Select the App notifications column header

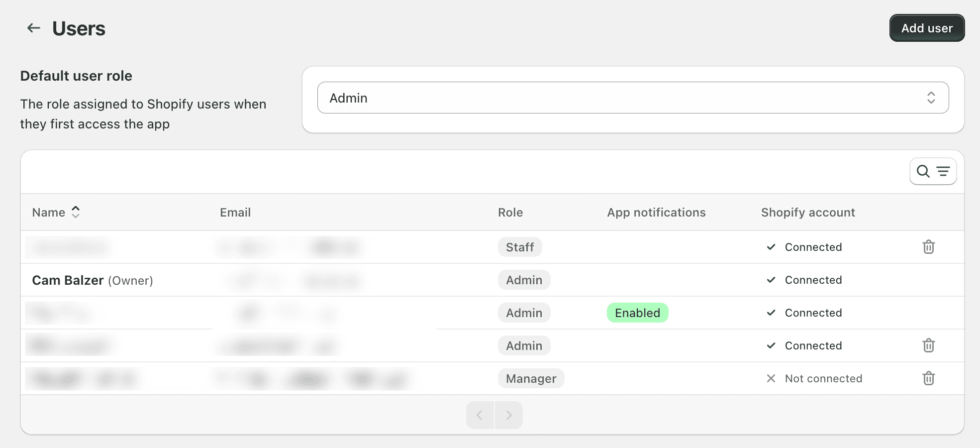pos(656,212)
